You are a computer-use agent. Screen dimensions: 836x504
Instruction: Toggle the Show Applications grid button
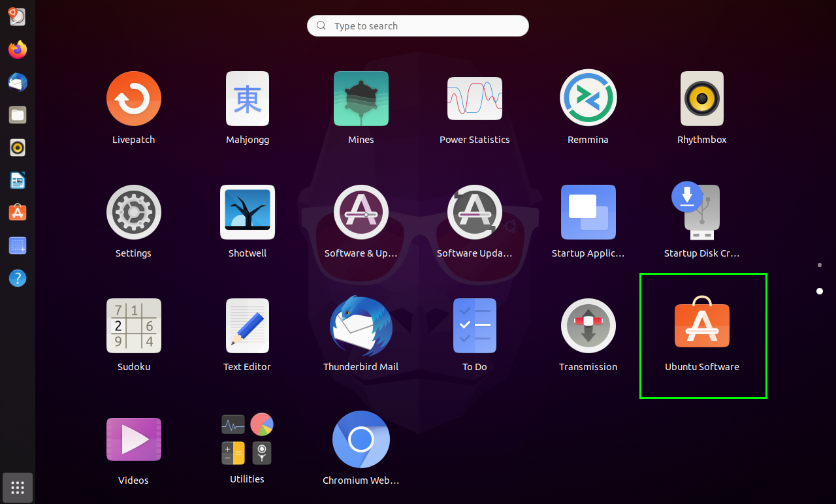click(18, 487)
